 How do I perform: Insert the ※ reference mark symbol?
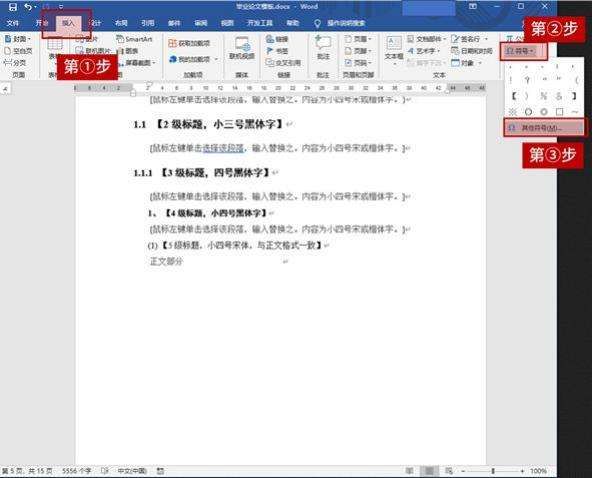tap(513, 112)
